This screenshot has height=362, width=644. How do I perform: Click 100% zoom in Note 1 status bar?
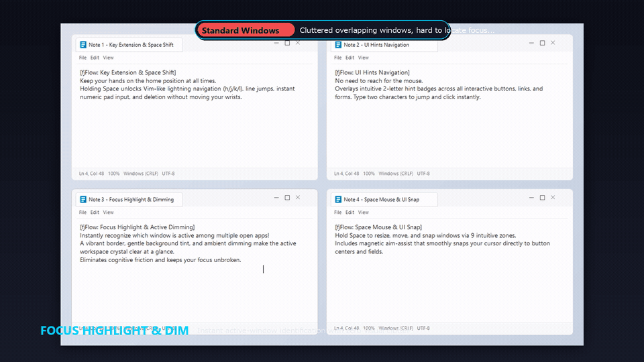(114, 174)
